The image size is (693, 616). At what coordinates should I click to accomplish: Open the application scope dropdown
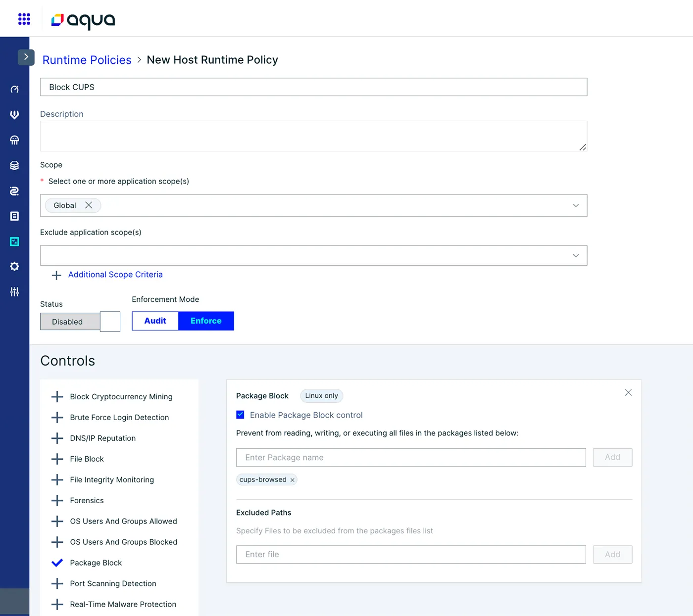pos(576,205)
